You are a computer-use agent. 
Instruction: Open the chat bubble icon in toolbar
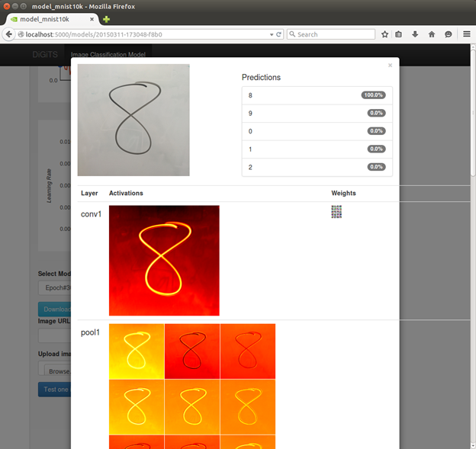[x=448, y=34]
